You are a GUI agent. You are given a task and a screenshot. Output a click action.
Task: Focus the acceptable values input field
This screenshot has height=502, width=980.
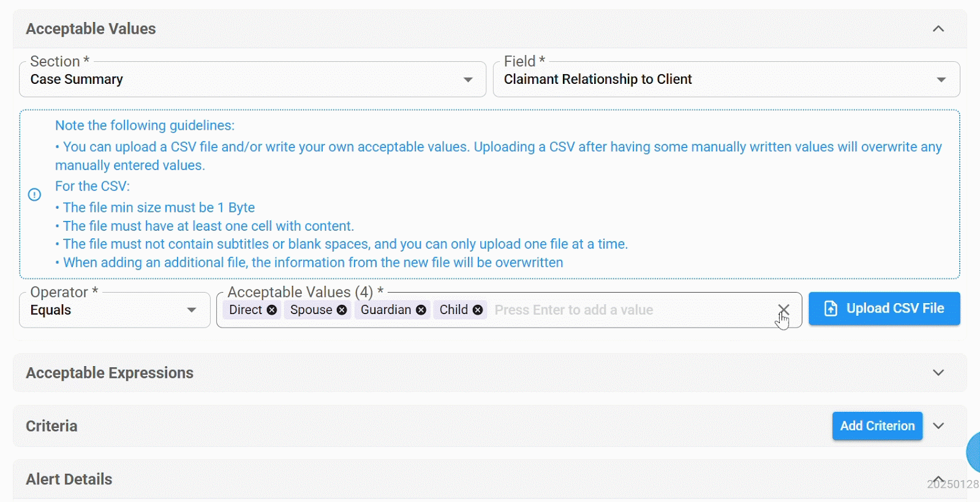point(631,310)
